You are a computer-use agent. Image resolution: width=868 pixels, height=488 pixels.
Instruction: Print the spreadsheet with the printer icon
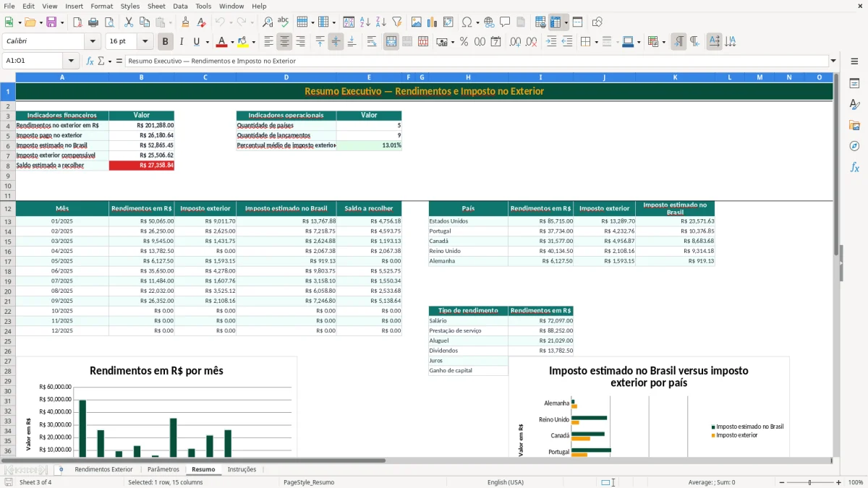click(93, 22)
